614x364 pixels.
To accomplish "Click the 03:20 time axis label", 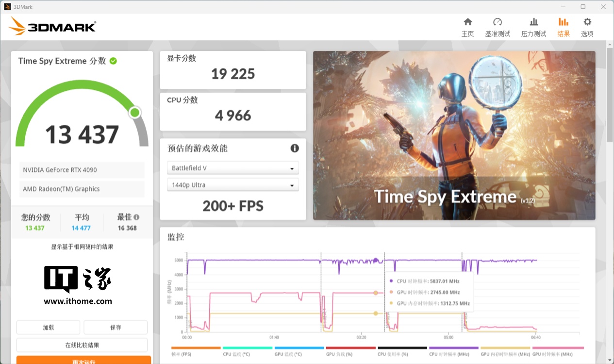I will (361, 337).
